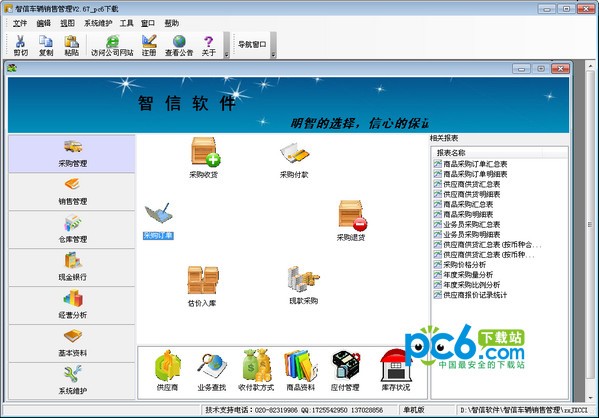Close the inner navigation child window
The image size is (599, 418).
(560, 69)
